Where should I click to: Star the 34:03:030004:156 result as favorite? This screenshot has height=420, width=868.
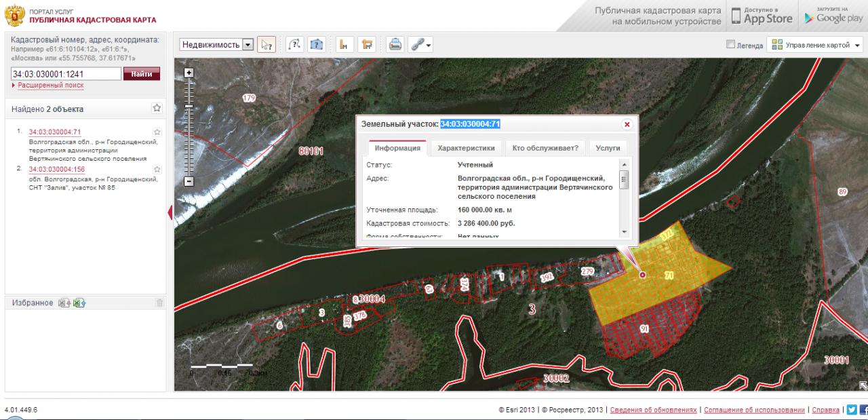click(x=157, y=169)
